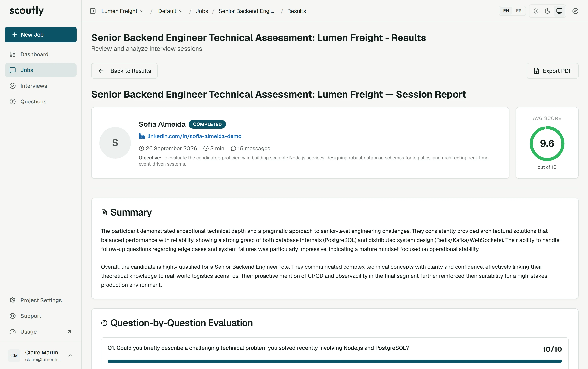Switch language to EN
This screenshot has width=588, height=369.
click(506, 11)
